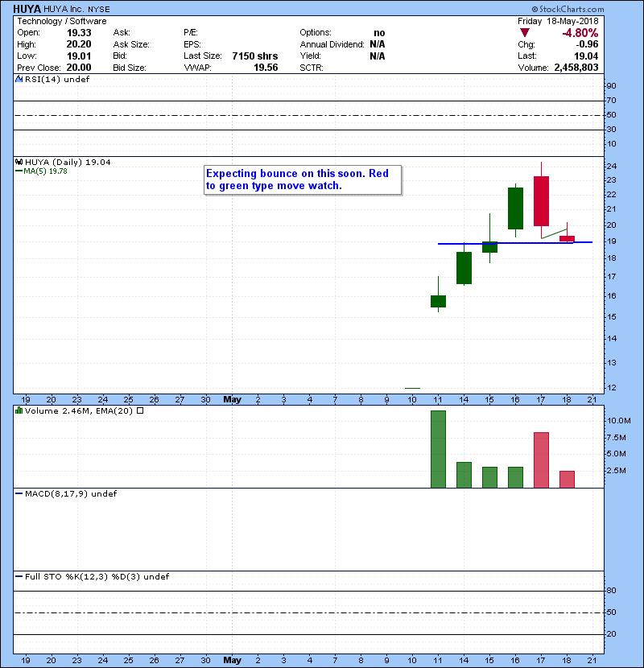Click the May 15 green candlestick
The height and width of the screenshot is (668, 644).
489,246
